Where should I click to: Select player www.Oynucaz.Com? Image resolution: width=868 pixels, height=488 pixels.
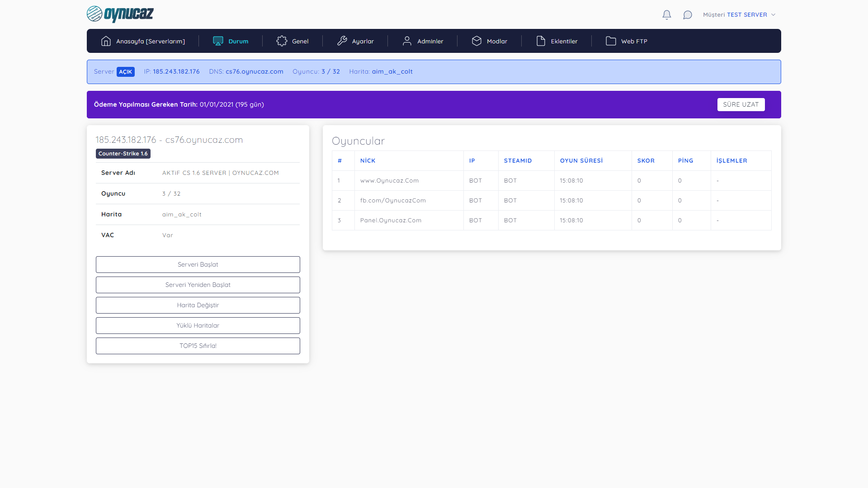(x=390, y=180)
